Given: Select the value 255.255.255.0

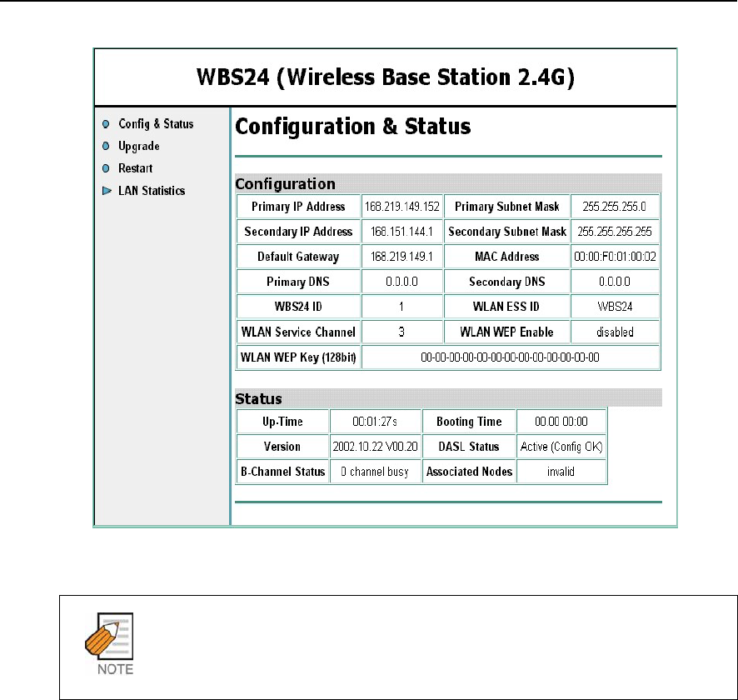Looking at the screenshot, I should click(615, 207).
